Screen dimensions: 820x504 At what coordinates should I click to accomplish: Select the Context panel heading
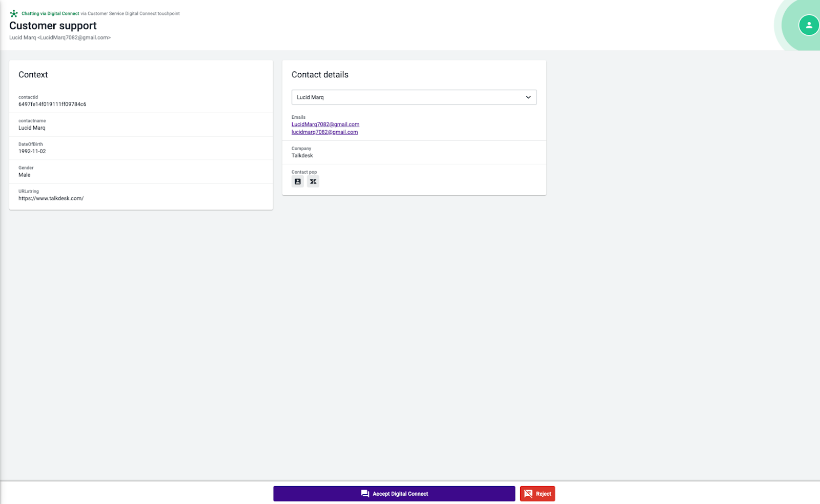33,74
